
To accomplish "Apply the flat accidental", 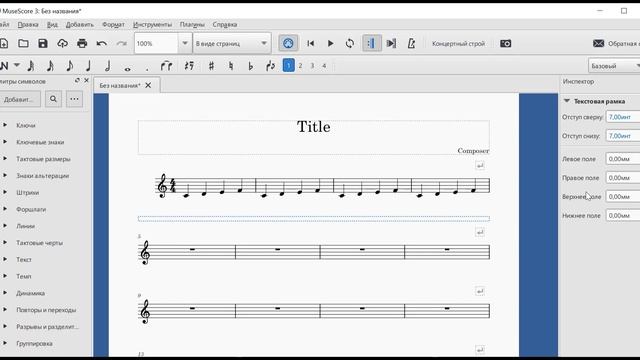I will coord(251,66).
